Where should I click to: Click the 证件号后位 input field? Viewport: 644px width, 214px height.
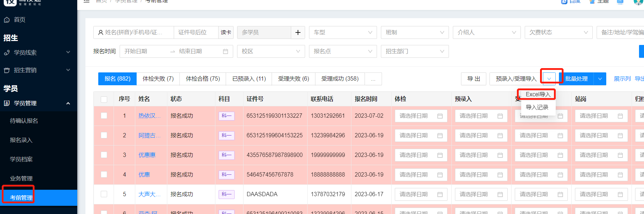click(x=196, y=32)
